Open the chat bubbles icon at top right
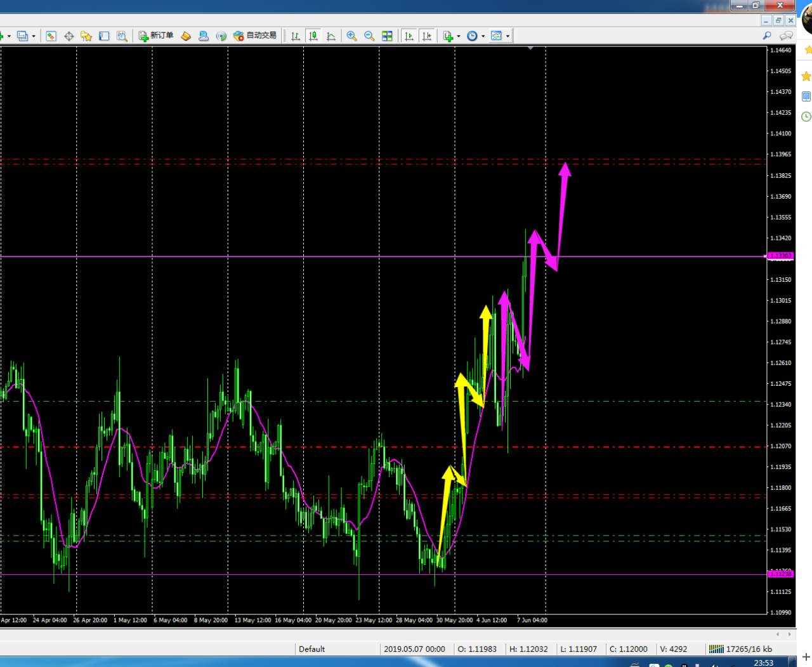 787,36
